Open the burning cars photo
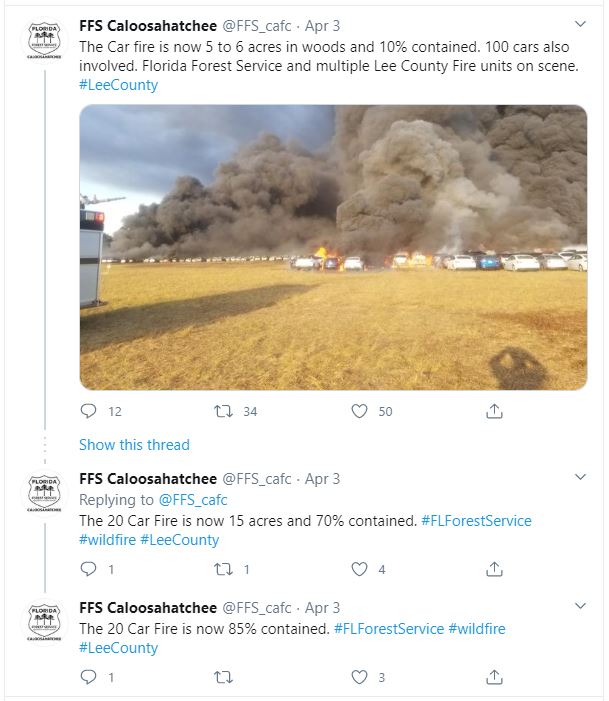Screen dimensions: 609x701 (333, 247)
